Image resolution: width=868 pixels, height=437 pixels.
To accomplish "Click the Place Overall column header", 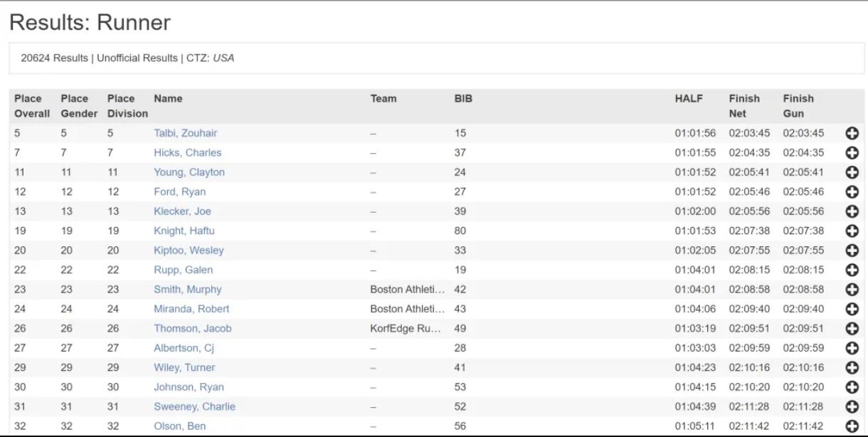I will [31, 105].
